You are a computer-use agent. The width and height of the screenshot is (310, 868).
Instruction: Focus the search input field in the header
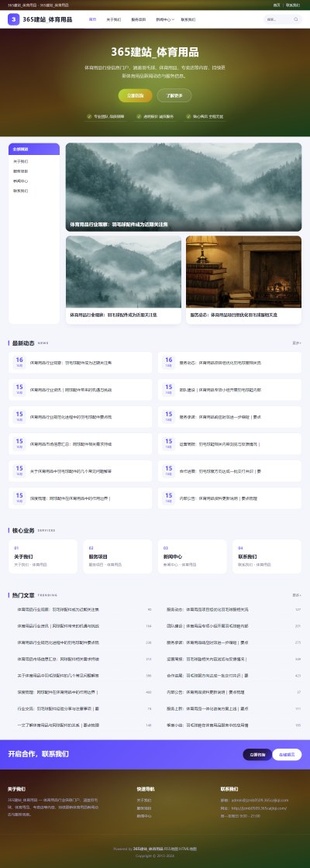[x=278, y=19]
